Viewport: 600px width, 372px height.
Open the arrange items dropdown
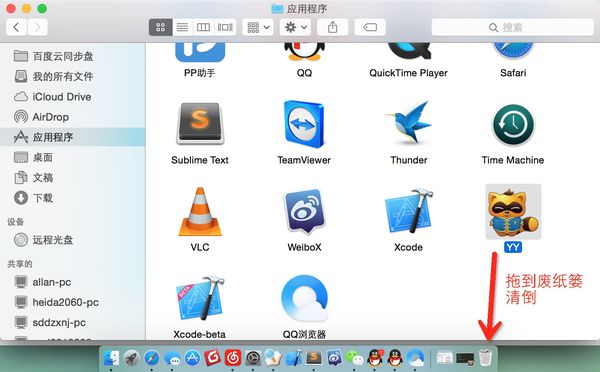coord(258,27)
